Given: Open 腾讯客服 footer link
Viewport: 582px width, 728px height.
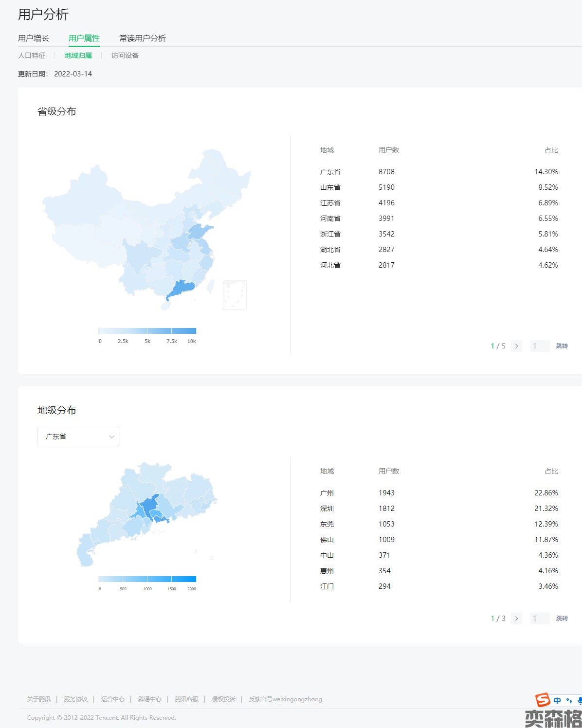Looking at the screenshot, I should pos(187,699).
